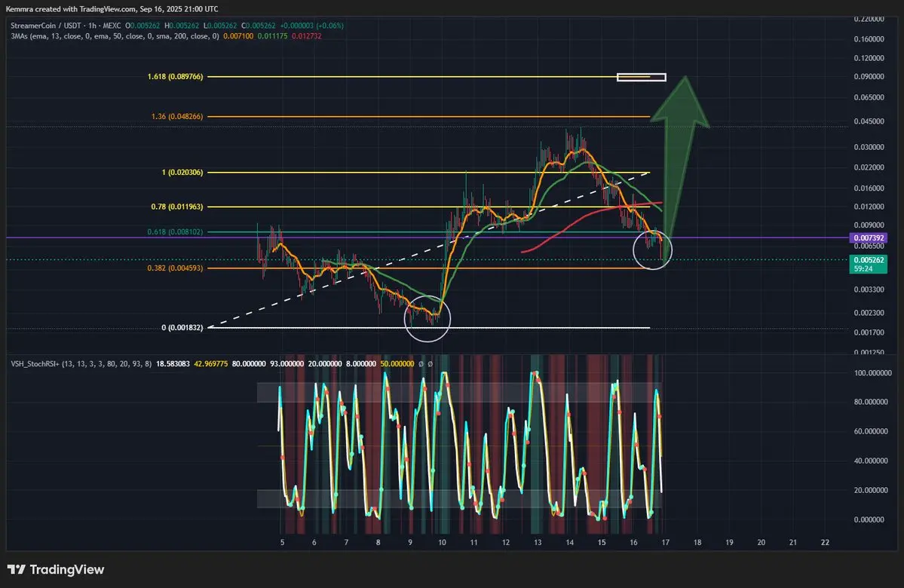Click the 0.022000 price axis label

869,167
